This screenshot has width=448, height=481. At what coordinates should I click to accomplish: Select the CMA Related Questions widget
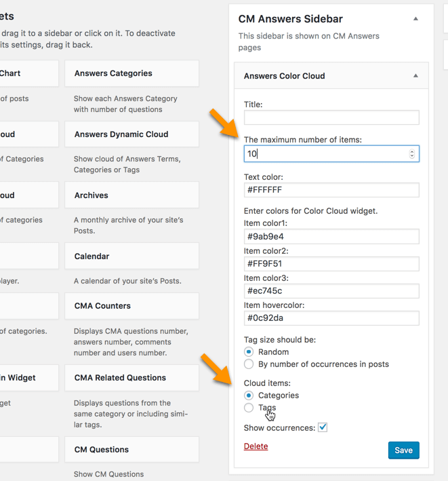[131, 378]
